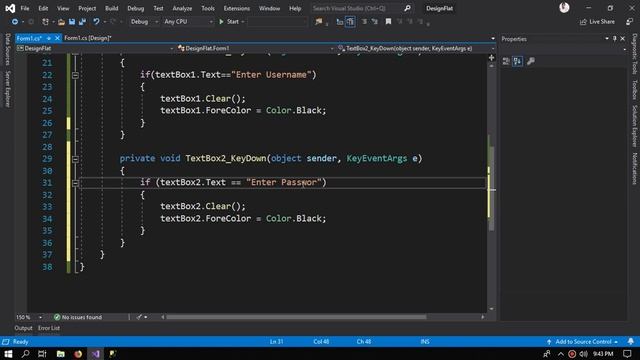640x360 pixels.
Task: Open Property Pages wrench icon
Action: (x=531, y=61)
